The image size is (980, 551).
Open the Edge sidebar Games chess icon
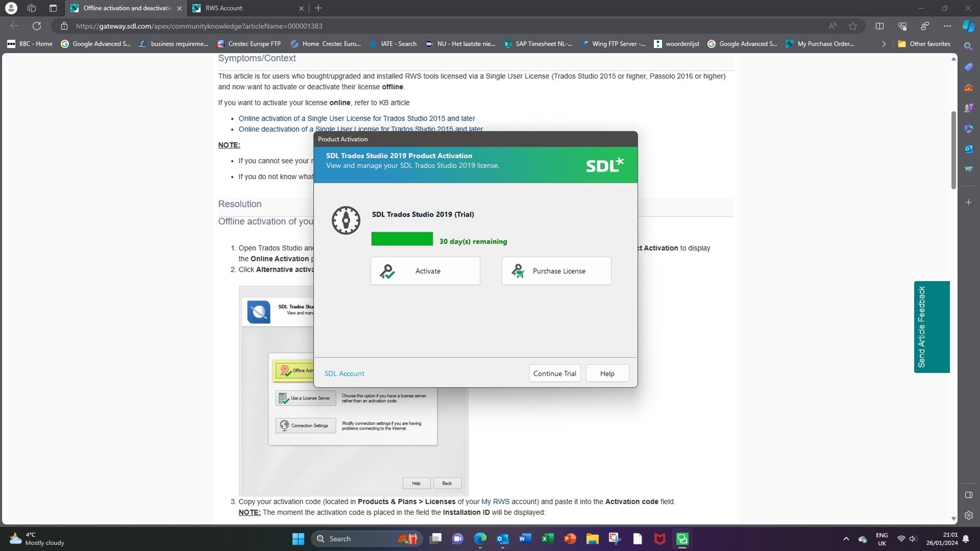(969, 108)
